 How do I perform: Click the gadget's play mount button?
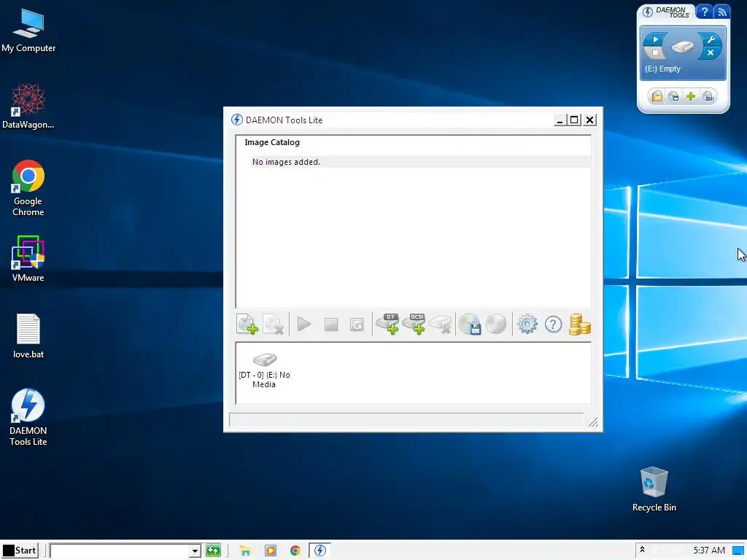point(656,39)
